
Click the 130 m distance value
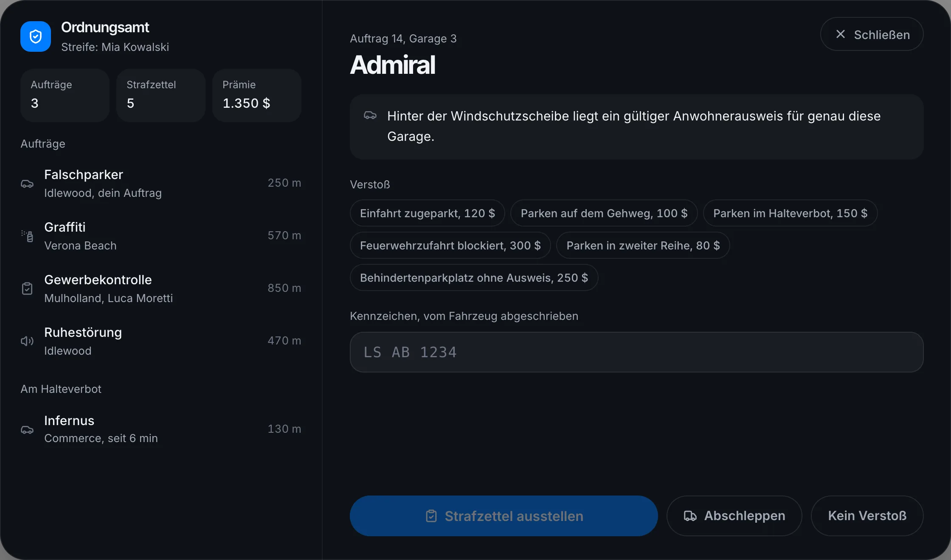tap(284, 429)
